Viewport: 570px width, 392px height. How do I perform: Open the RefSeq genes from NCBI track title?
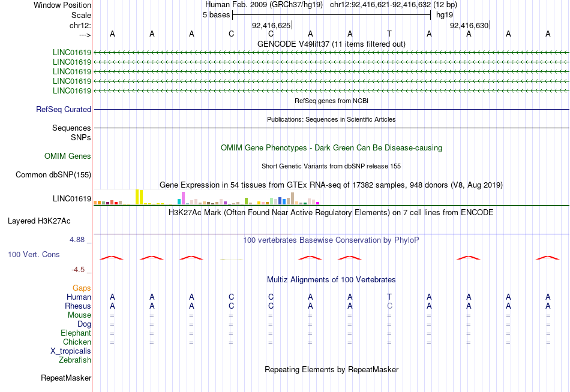[x=331, y=101]
